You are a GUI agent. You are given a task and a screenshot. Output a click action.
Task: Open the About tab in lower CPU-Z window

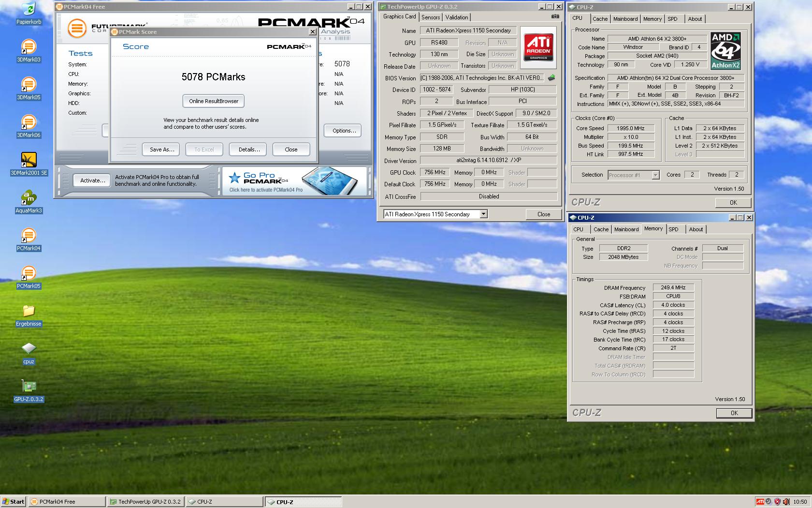tap(696, 229)
